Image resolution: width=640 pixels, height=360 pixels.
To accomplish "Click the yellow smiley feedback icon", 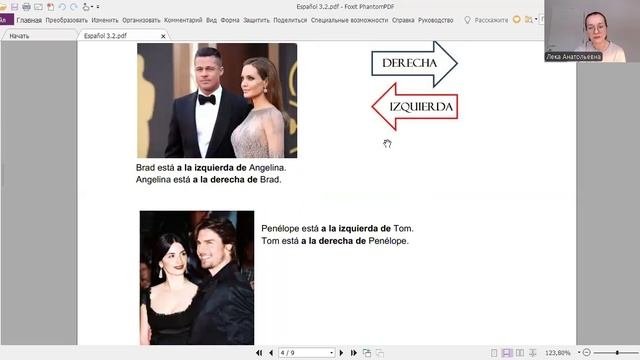I will click(x=517, y=19).
